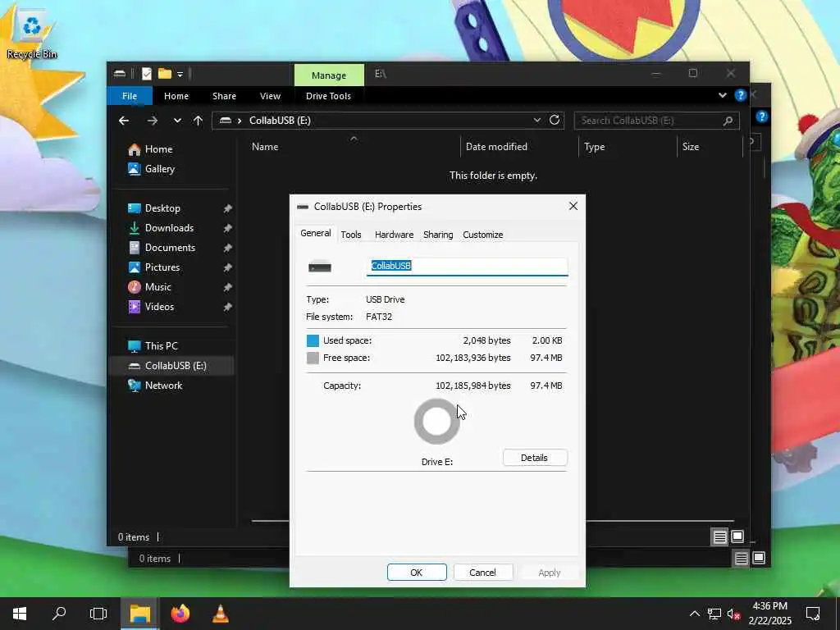Click Details view icon in back Explorer window

[741, 559]
